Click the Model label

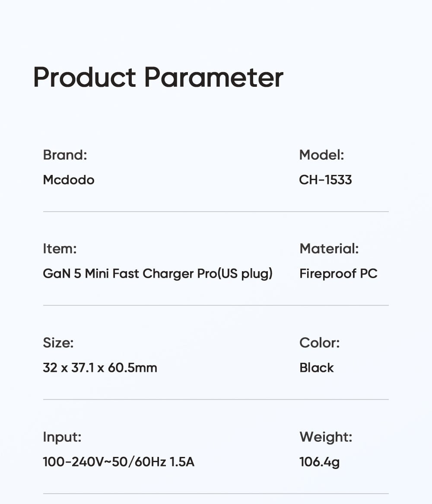pyautogui.click(x=321, y=155)
